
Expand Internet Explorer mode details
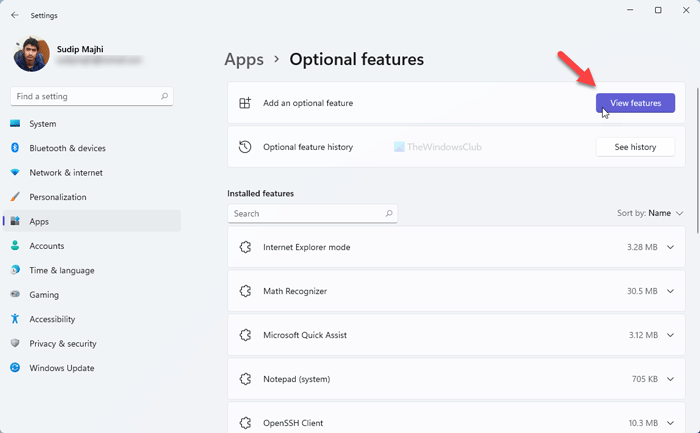click(671, 247)
